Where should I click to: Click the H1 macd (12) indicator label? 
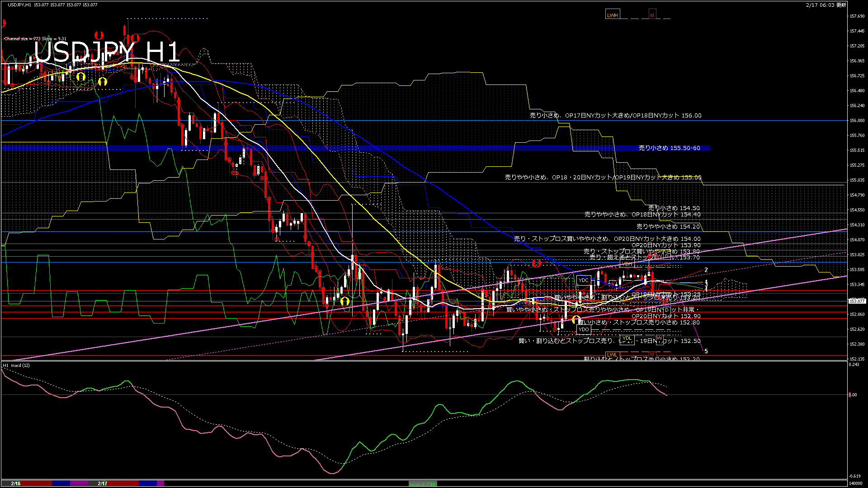pos(16,365)
